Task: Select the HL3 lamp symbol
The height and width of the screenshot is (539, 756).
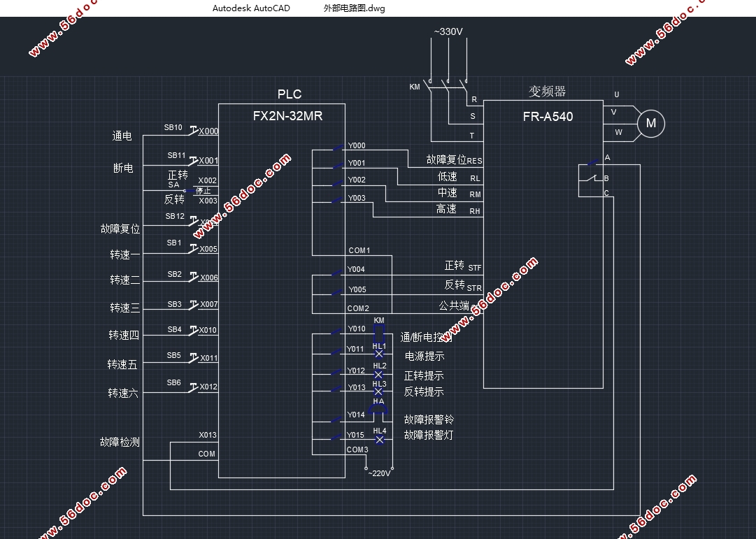Action: [378, 391]
